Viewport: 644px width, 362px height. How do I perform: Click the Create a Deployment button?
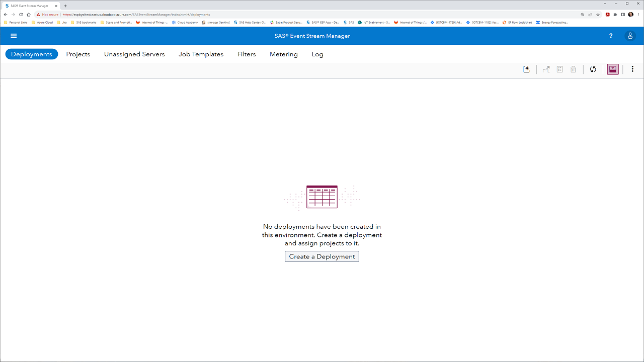point(322,256)
